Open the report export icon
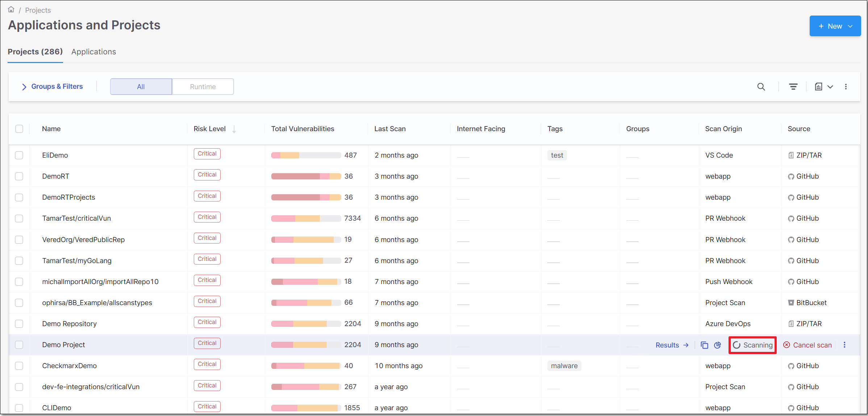The image size is (868, 416). pos(818,87)
